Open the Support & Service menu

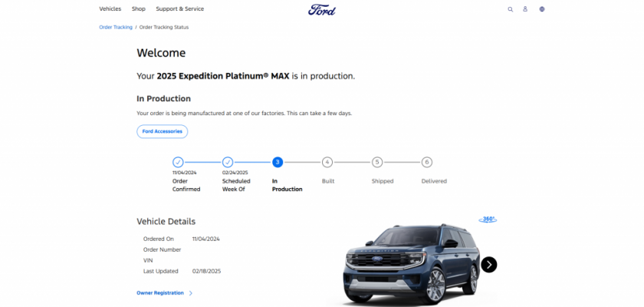tap(180, 8)
